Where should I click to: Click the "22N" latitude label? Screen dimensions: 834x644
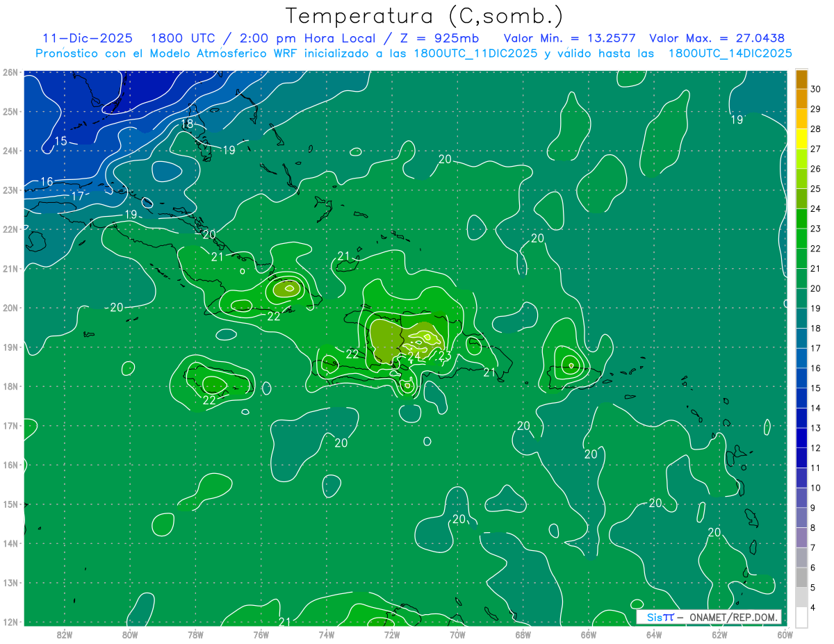[x=10, y=229]
